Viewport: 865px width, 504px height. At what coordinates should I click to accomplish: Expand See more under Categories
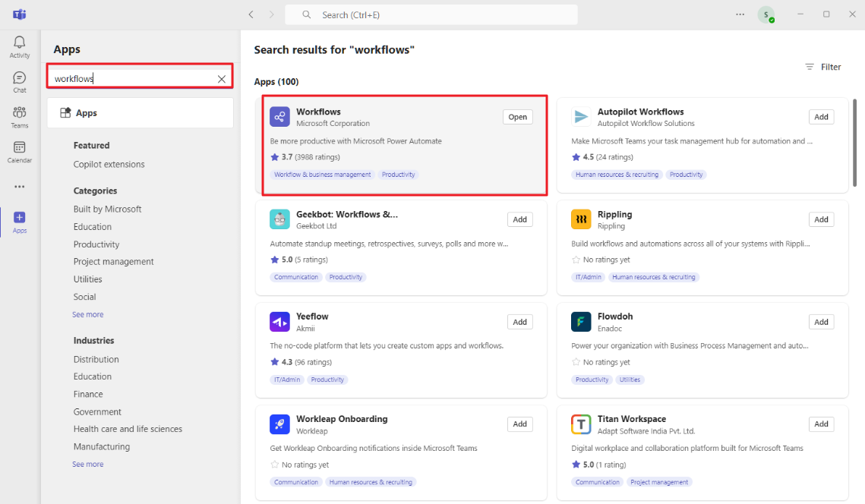pyautogui.click(x=88, y=313)
